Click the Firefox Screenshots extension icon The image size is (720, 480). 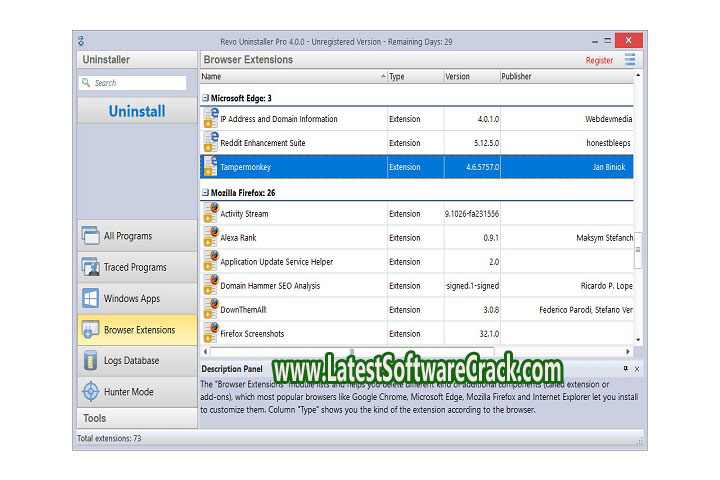pos(211,333)
